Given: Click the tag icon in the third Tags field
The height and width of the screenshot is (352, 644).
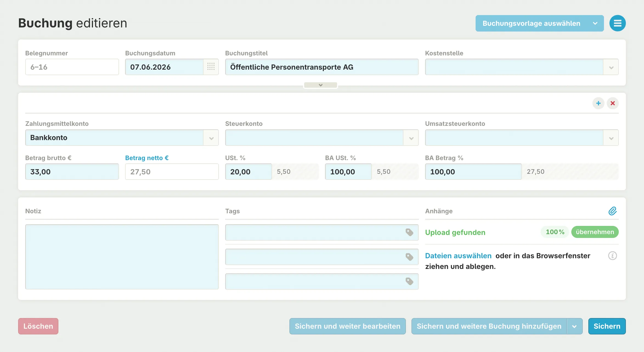Looking at the screenshot, I should [x=409, y=281].
